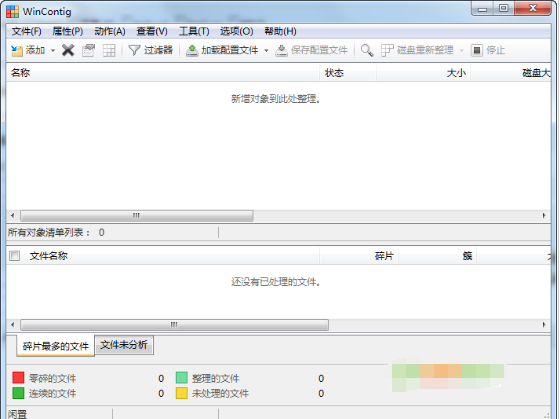
Task: Click lower list scroll left arrow
Action: coord(13,325)
